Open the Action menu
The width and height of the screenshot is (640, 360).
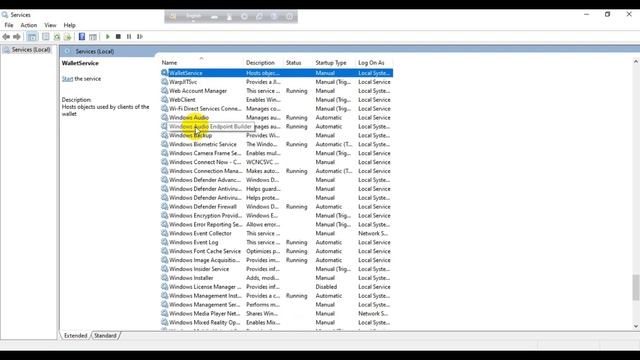pyautogui.click(x=29, y=25)
